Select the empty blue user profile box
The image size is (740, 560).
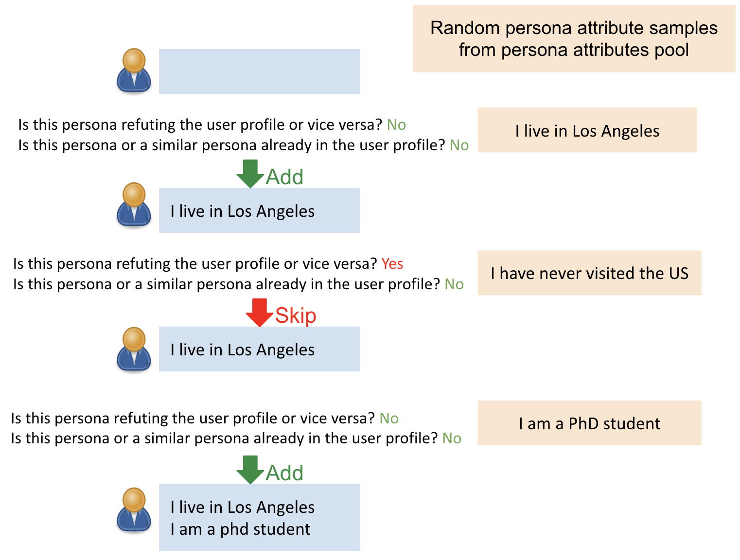(259, 71)
